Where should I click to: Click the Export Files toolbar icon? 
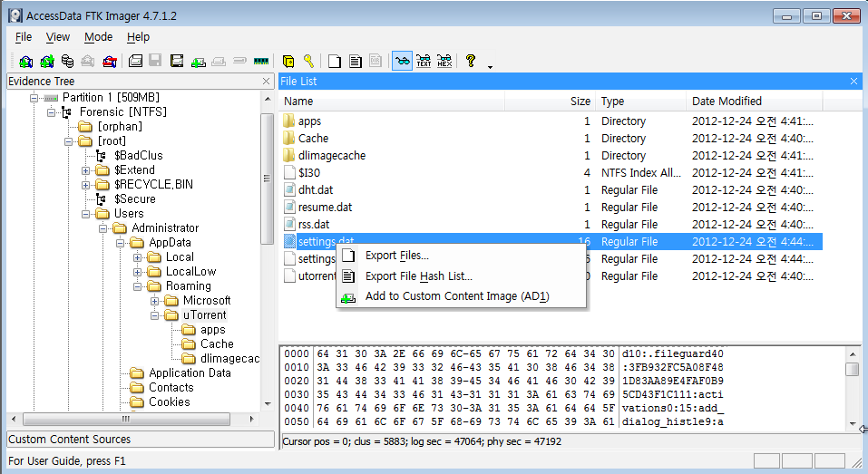pyautogui.click(x=335, y=61)
